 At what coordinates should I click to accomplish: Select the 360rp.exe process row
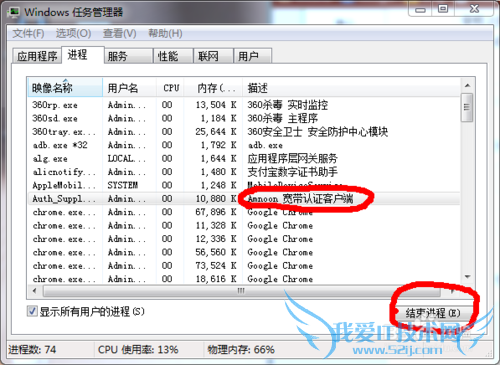coord(244,105)
